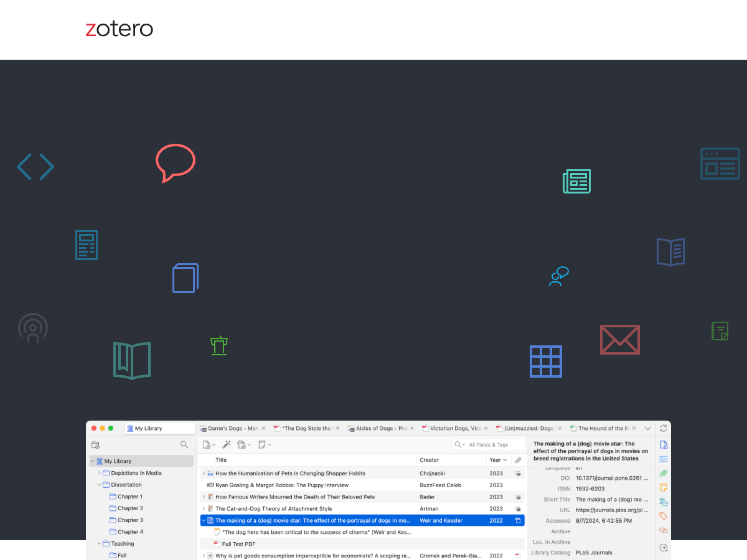
Task: Click the zotero logo in the header
Action: pyautogui.click(x=120, y=29)
